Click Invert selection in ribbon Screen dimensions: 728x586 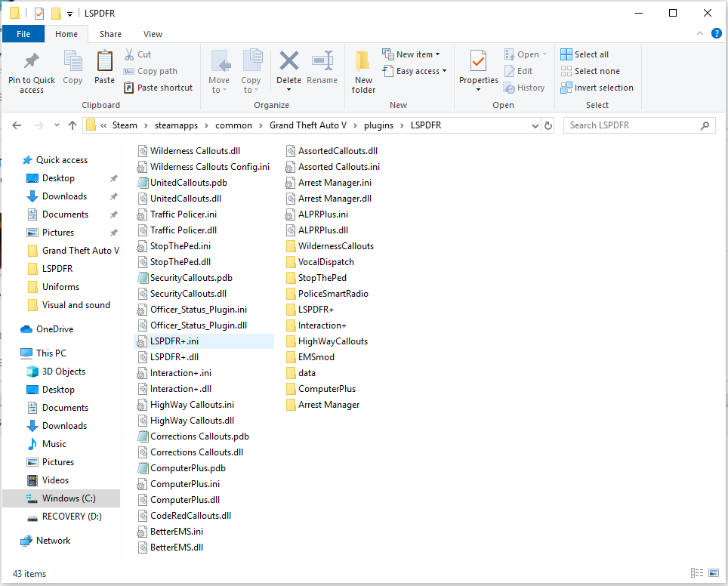click(597, 88)
